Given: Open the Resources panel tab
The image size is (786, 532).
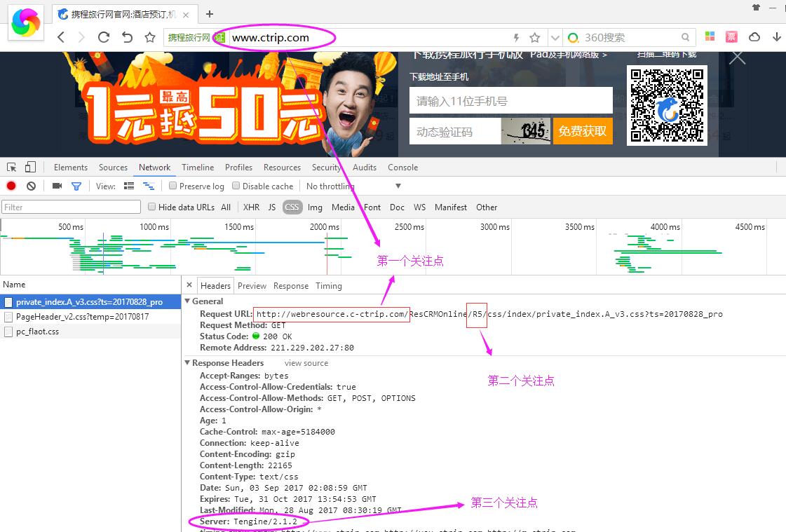Looking at the screenshot, I should [x=283, y=168].
